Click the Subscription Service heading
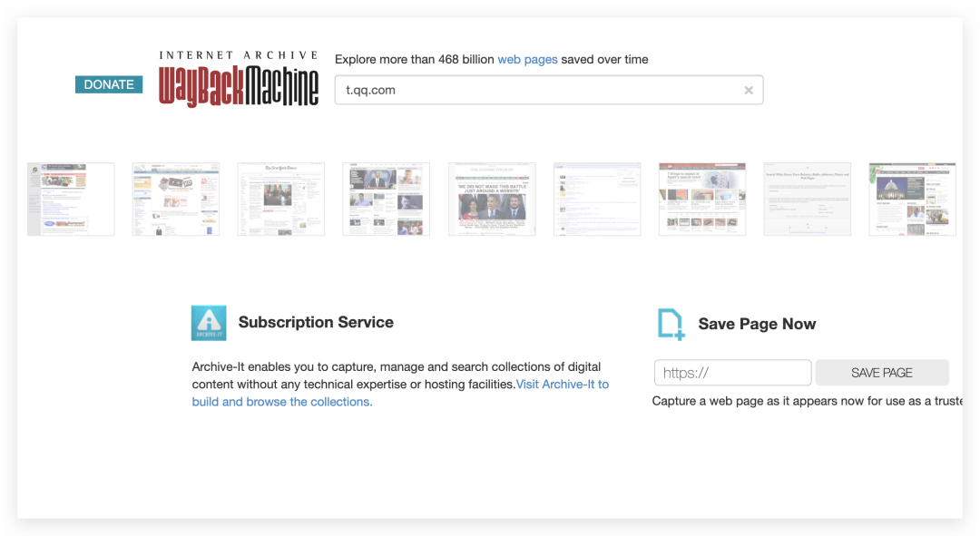This screenshot has height=536, width=980. tap(316, 322)
